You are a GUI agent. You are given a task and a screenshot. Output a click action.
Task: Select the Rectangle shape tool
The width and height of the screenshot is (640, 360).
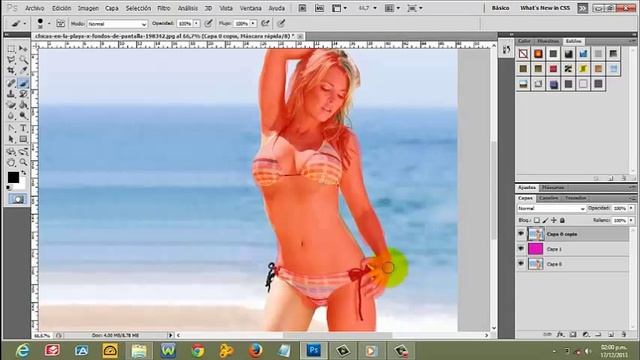click(x=23, y=140)
